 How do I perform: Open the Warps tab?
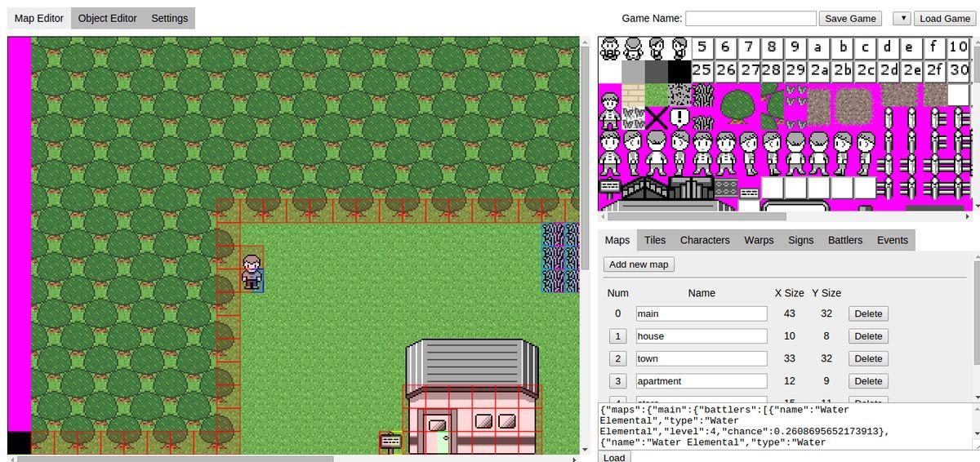click(759, 240)
